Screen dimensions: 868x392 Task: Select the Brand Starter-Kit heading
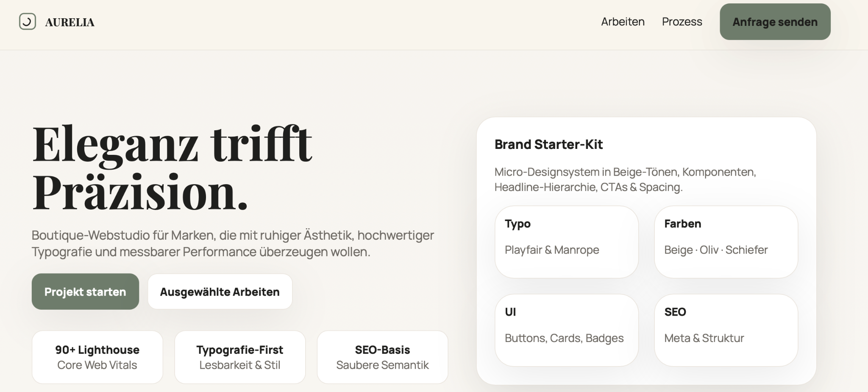[x=549, y=145]
